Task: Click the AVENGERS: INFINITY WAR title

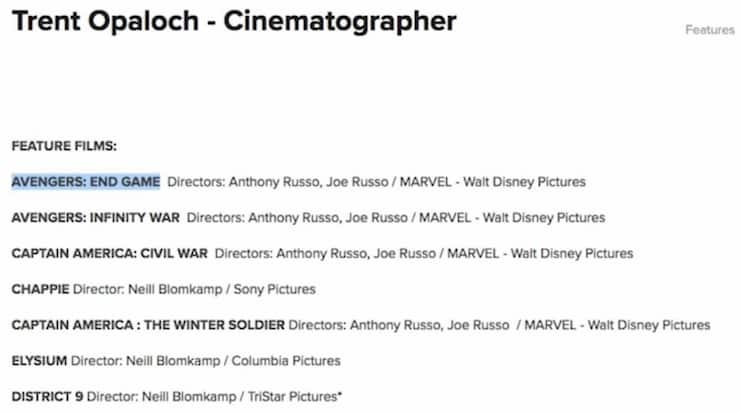Action: (95, 218)
